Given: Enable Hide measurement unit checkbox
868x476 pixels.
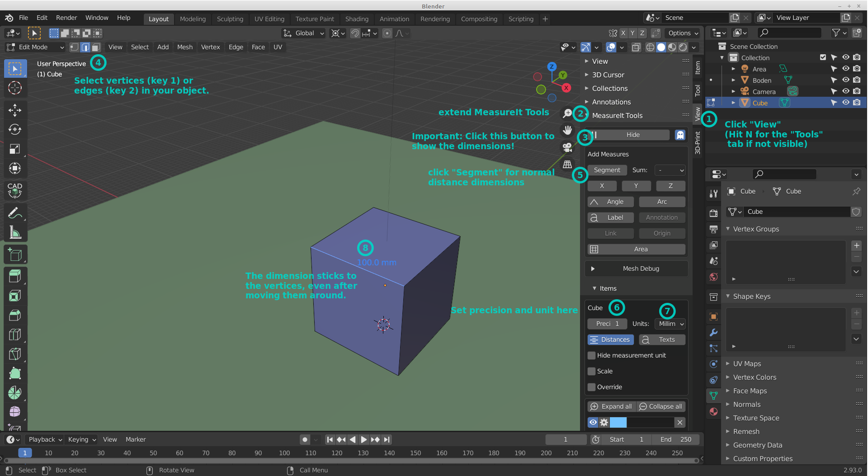Looking at the screenshot, I should (x=591, y=355).
